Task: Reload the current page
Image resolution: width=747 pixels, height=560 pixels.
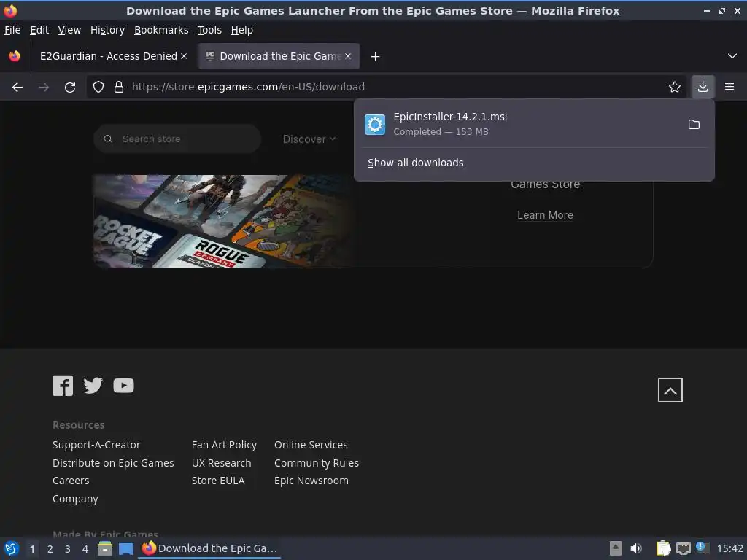Action: tap(70, 87)
